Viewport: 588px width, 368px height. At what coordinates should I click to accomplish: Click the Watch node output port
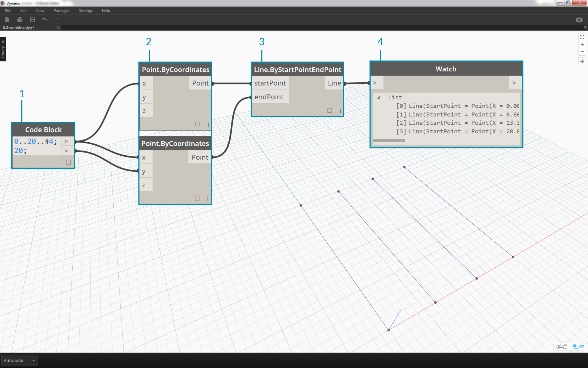515,83
